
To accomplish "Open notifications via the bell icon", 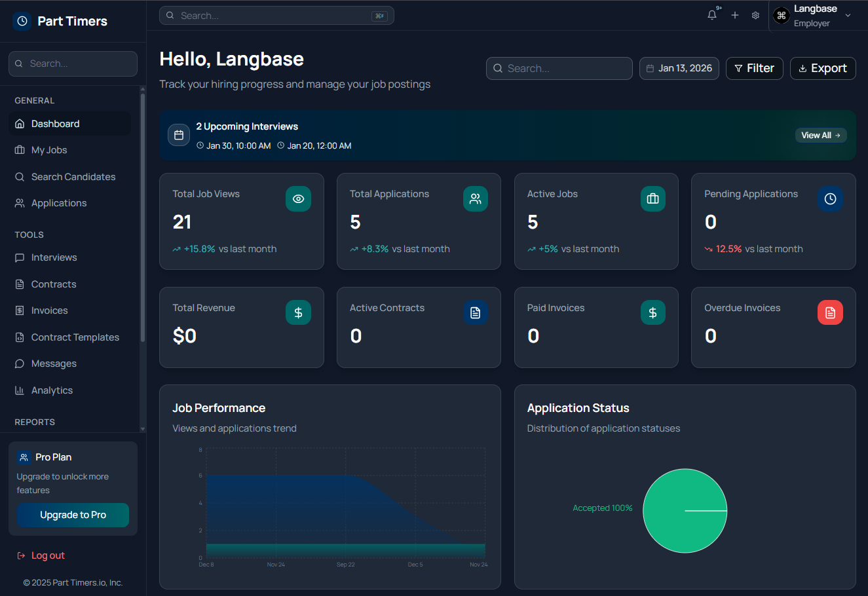I will click(711, 14).
